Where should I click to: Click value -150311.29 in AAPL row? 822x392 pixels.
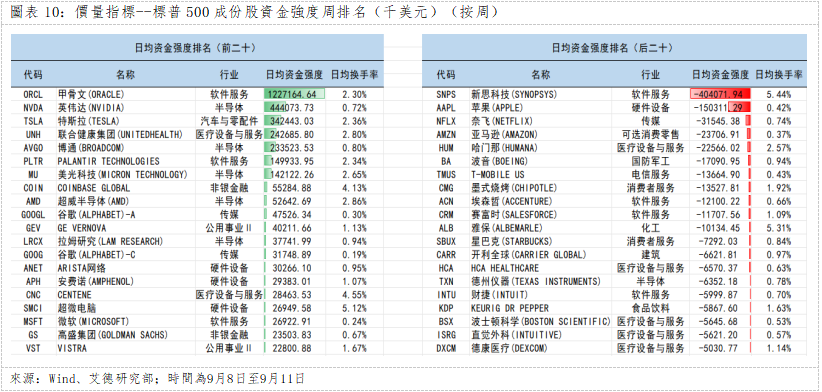pyautogui.click(x=717, y=108)
